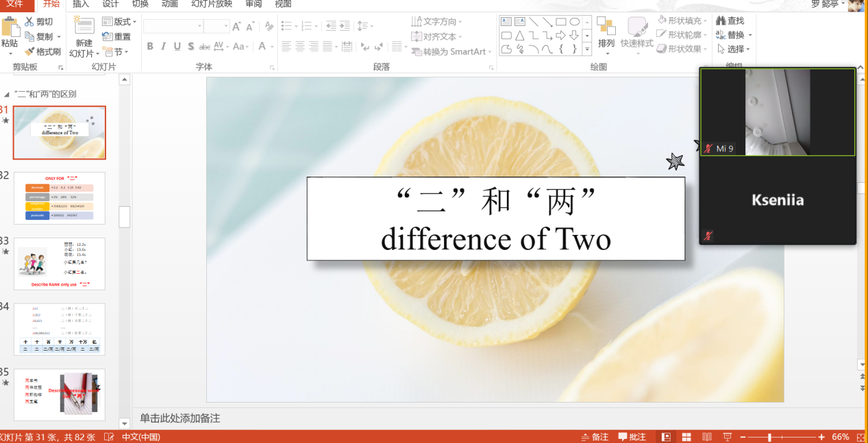Viewport: 868px width, 443px height.
Task: Toggle Underline formatting
Action: pyautogui.click(x=177, y=47)
